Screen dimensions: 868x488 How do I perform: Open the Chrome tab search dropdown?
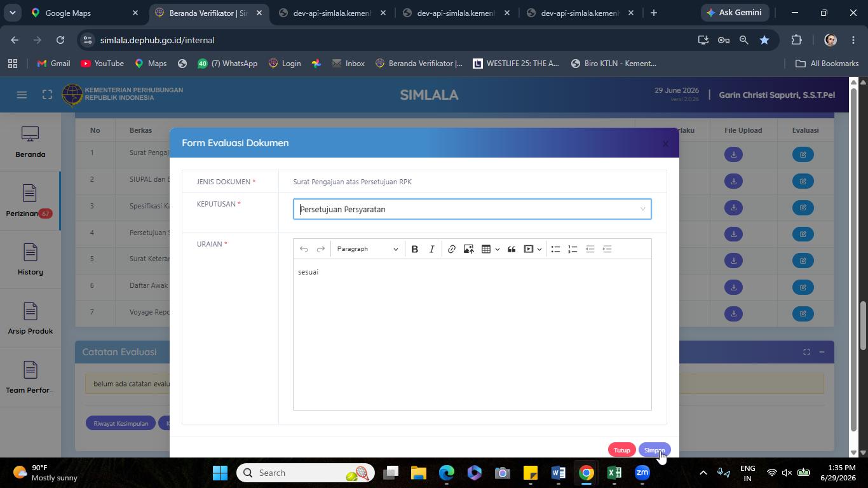(13, 13)
